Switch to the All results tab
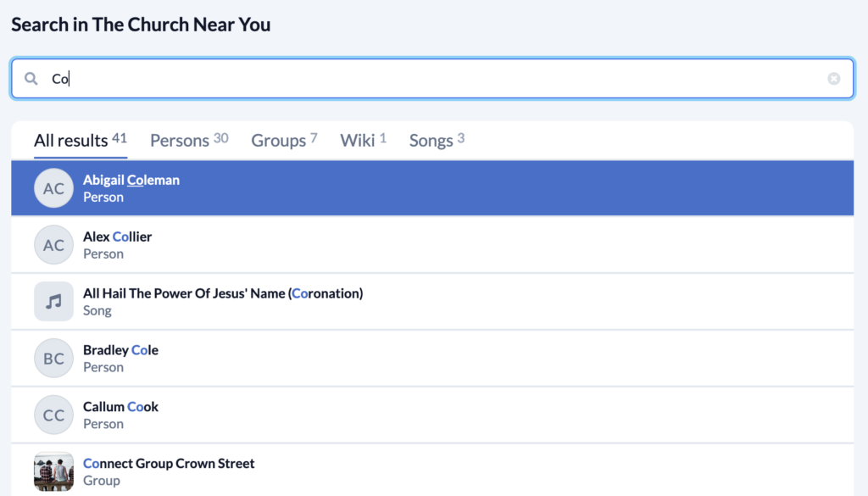868x496 pixels. (x=81, y=140)
